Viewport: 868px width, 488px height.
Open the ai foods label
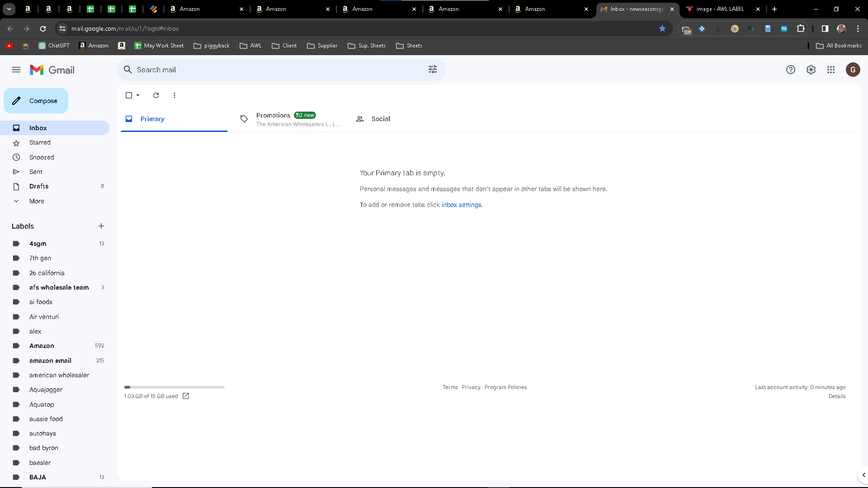[55, 302]
